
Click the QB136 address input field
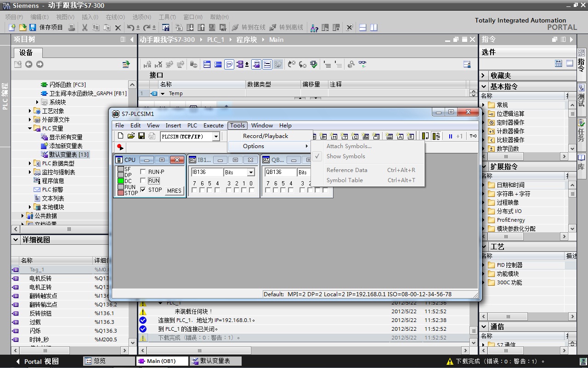[281, 172]
